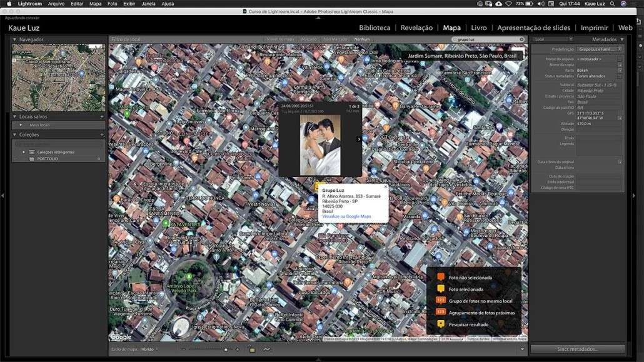The height and width of the screenshot is (362, 644).
Task: Click the Navegador map preview
Action: (x=58, y=78)
